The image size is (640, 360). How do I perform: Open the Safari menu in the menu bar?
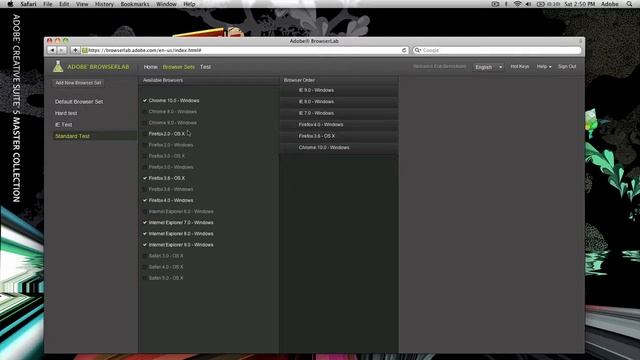tap(29, 4)
